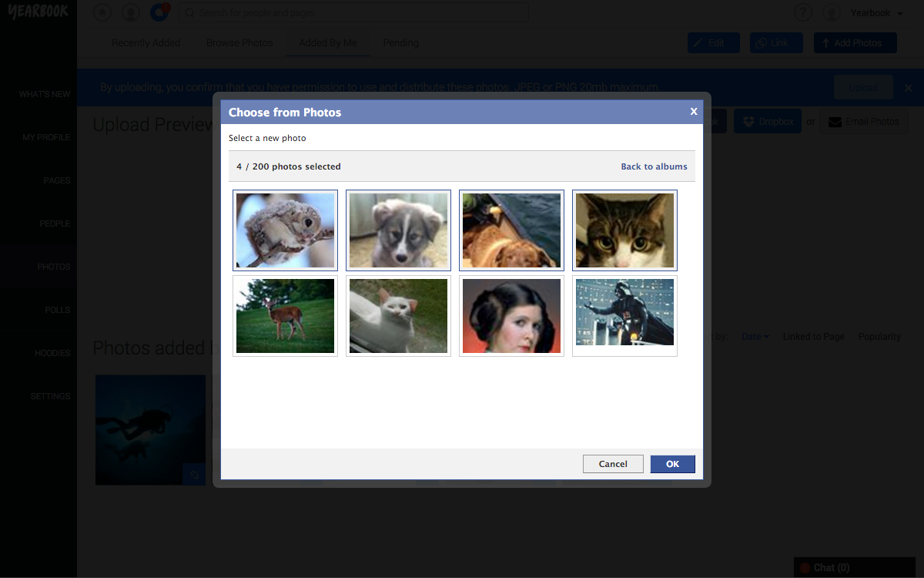Viewport: 924px width, 578px height.
Task: Click the user avatar beside Yearbook menu
Action: pyautogui.click(x=831, y=12)
